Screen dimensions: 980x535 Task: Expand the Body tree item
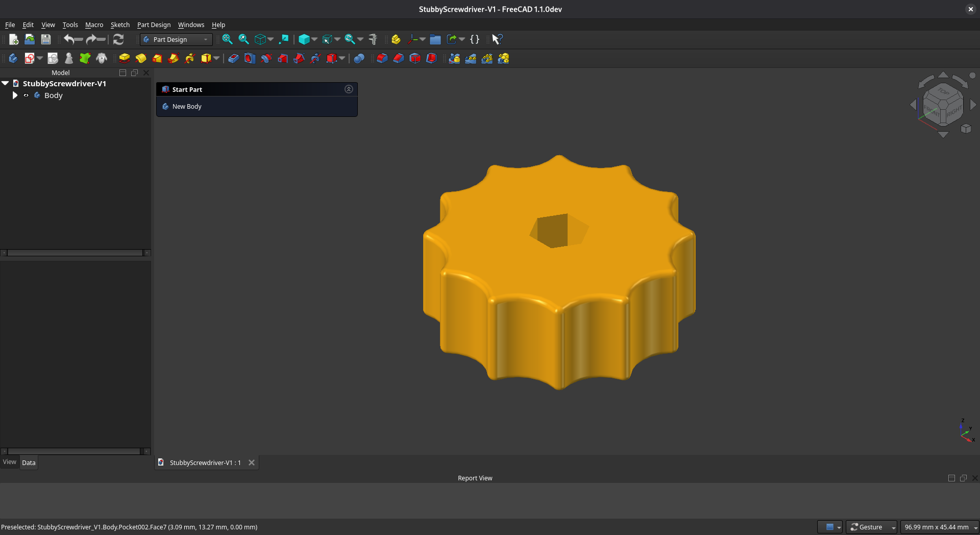pos(15,95)
